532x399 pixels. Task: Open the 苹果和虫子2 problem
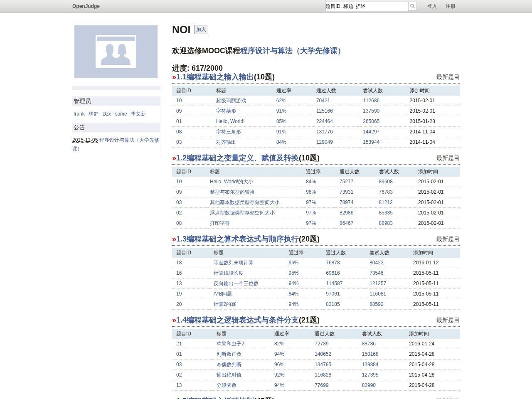click(230, 344)
